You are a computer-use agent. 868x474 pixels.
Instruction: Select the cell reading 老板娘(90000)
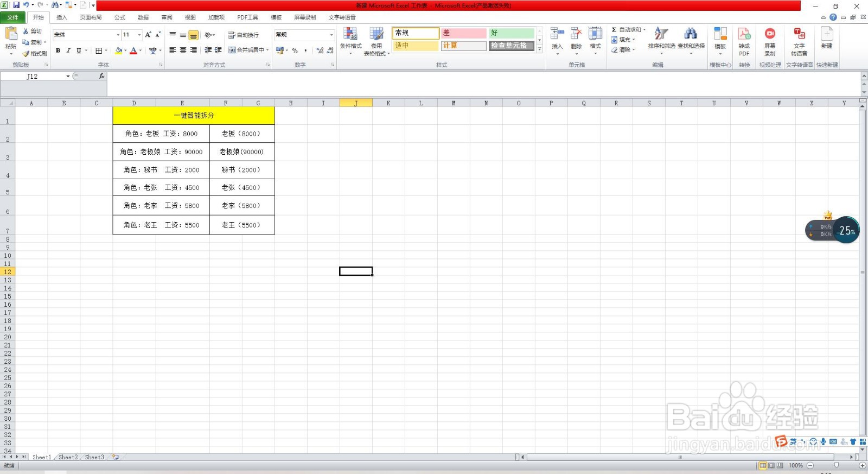pos(242,152)
